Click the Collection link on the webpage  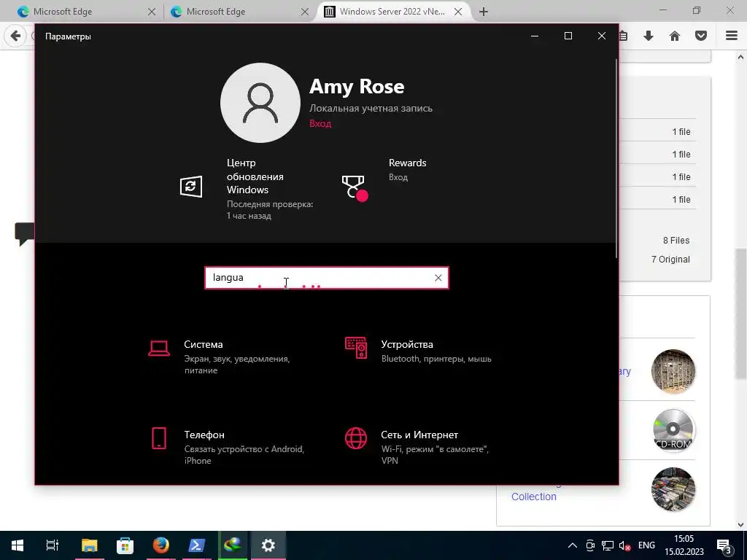tap(533, 497)
